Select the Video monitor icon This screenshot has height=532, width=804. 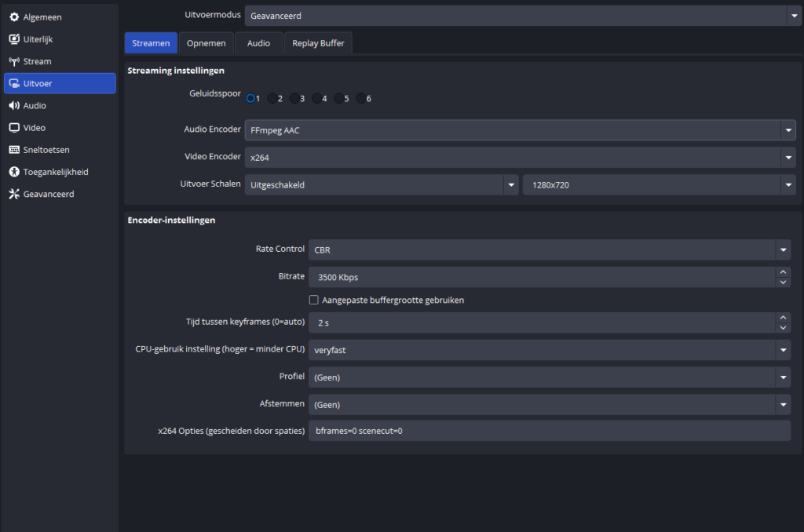tap(14, 127)
